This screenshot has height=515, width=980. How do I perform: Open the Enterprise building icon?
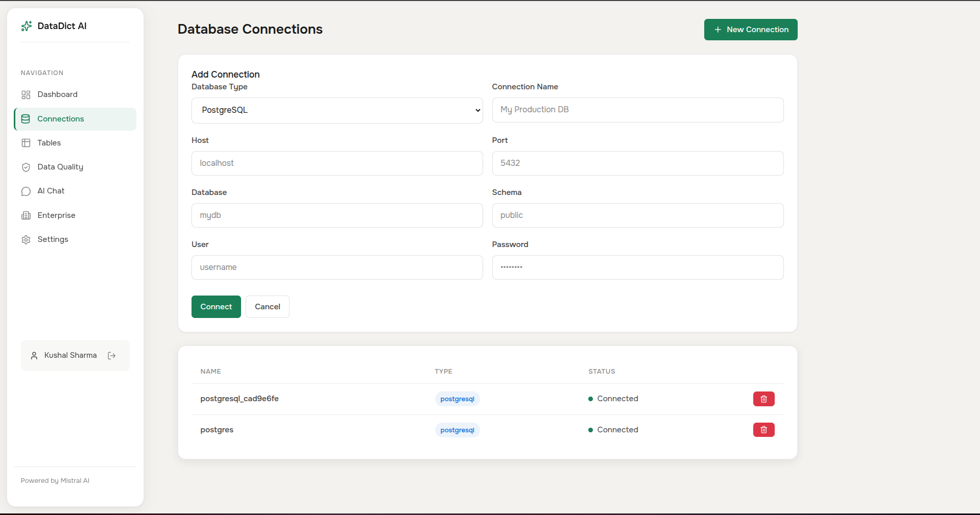(x=26, y=215)
